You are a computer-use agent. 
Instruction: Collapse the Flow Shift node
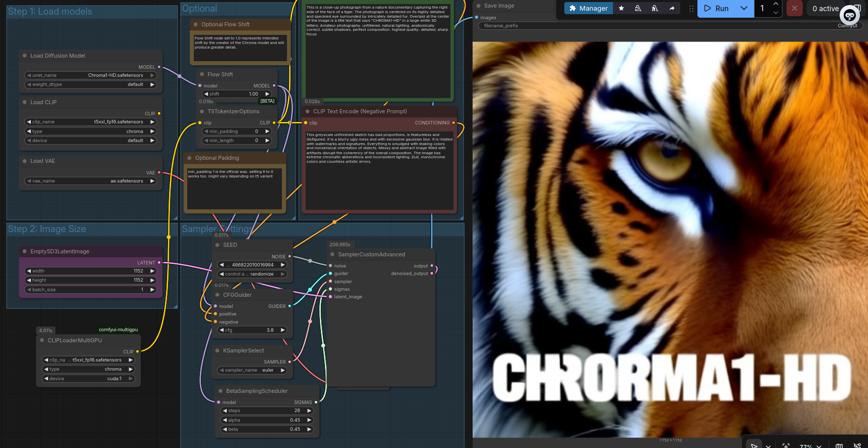coord(201,74)
